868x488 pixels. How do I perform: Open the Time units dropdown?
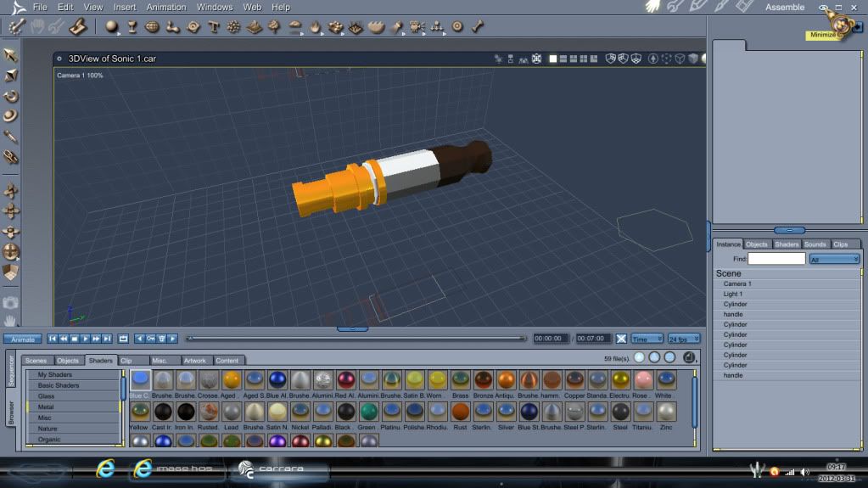[647, 339]
